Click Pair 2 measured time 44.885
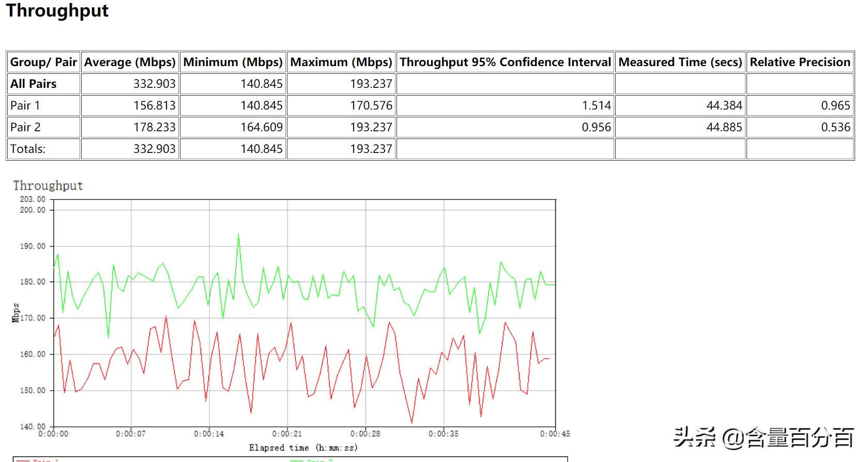The image size is (868, 462). tap(724, 127)
